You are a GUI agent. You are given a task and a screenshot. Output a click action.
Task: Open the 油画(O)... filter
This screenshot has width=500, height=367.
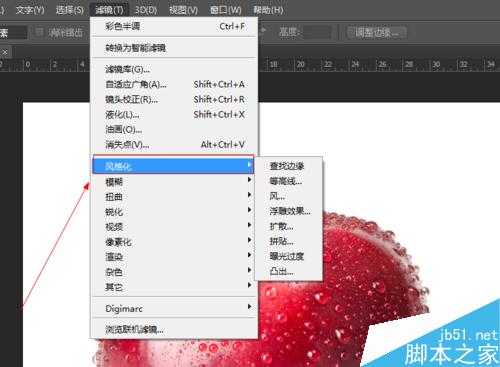coord(174,129)
